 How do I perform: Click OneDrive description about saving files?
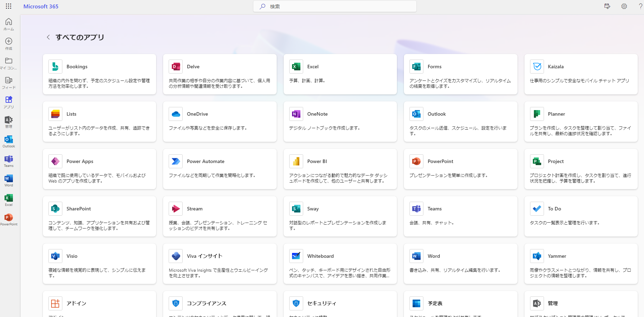coord(208,128)
